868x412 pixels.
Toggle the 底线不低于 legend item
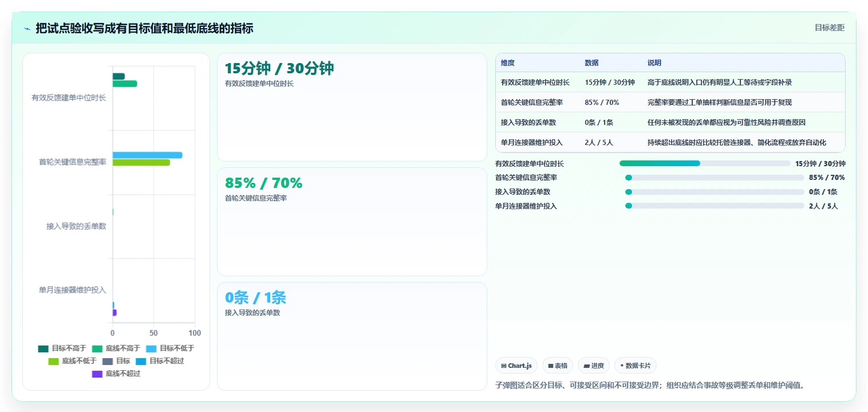click(72, 361)
